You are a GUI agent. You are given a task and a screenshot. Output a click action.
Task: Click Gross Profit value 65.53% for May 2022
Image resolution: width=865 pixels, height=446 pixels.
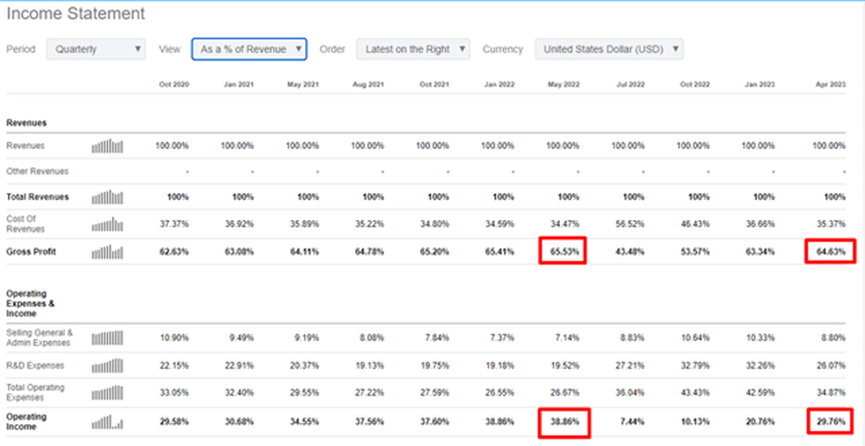(x=564, y=252)
